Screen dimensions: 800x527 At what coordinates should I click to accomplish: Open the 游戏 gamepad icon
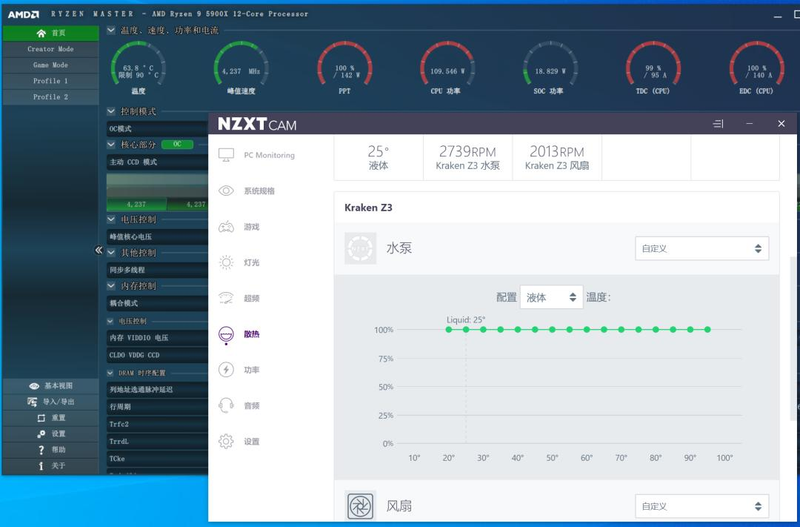click(226, 227)
